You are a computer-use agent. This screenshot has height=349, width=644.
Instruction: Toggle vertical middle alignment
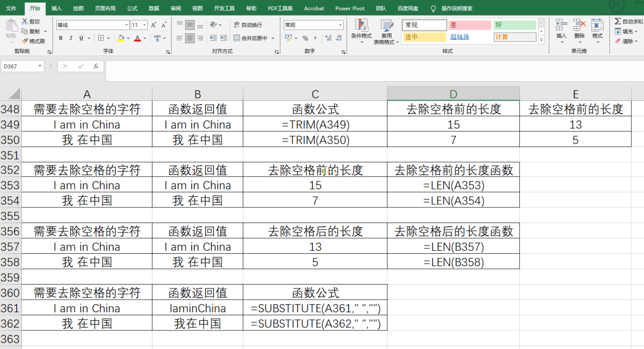(190, 25)
